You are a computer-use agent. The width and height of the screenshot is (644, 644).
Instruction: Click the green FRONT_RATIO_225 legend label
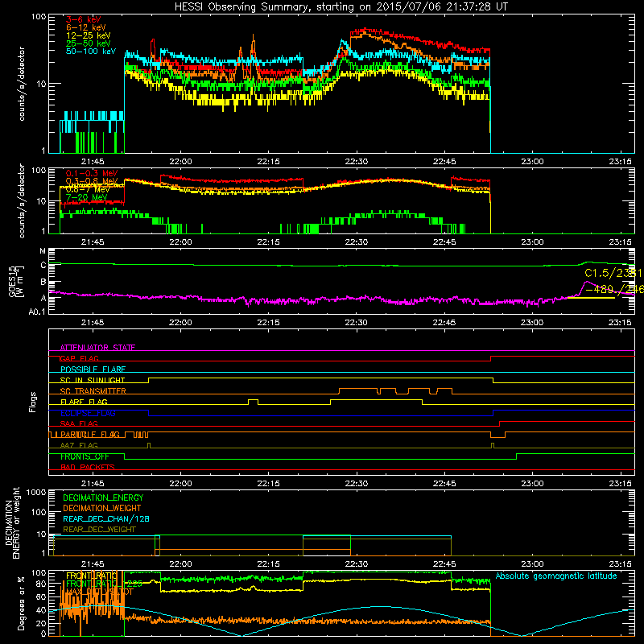point(104,584)
